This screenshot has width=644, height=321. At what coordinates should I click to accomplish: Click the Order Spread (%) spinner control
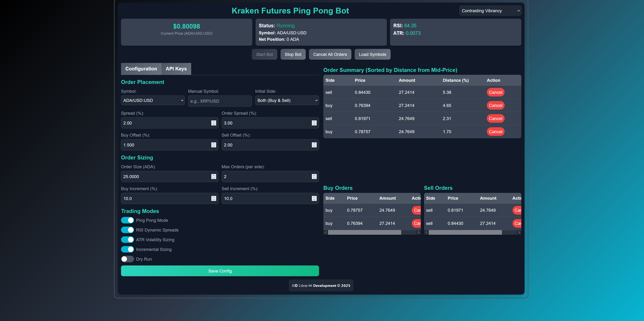pyautogui.click(x=314, y=123)
